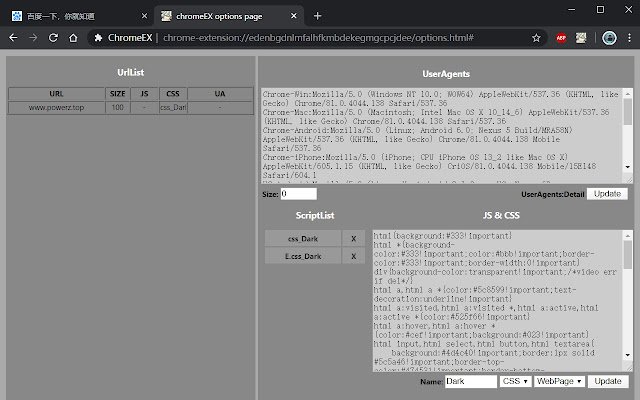Bookmark this page with the star icon
Image resolution: width=640 pixels, height=400 pixels.
[536, 38]
